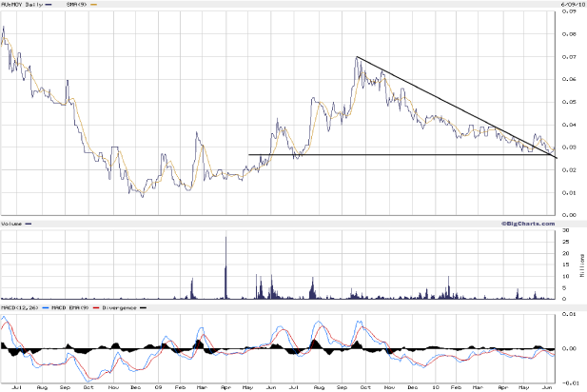The image size is (587, 392).
Task: Click the left start of the horizontal support line
Action: pyautogui.click(x=249, y=155)
